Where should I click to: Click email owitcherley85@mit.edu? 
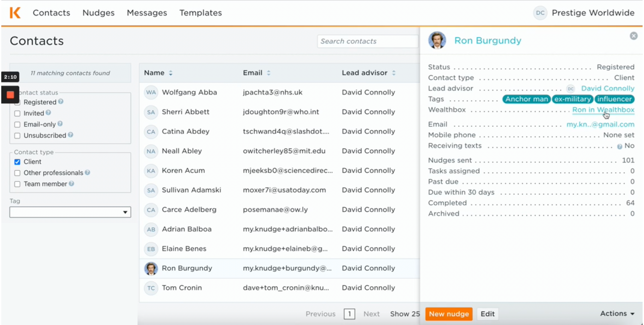(284, 151)
